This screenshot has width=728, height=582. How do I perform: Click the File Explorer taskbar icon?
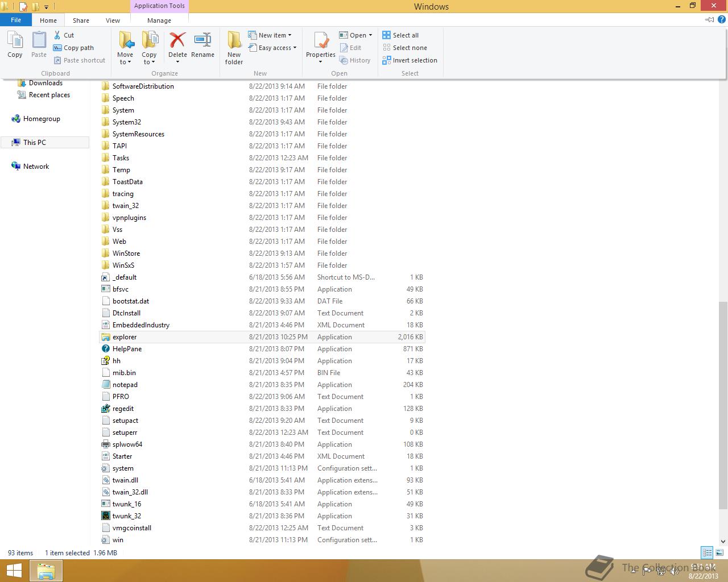click(46, 571)
